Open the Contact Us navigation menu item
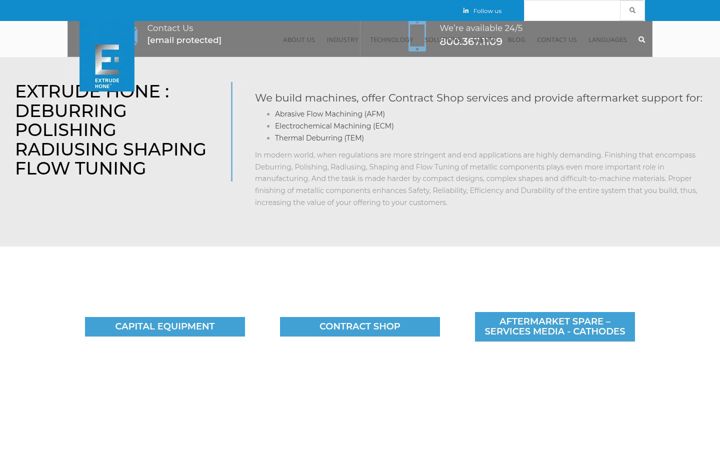 pos(557,40)
